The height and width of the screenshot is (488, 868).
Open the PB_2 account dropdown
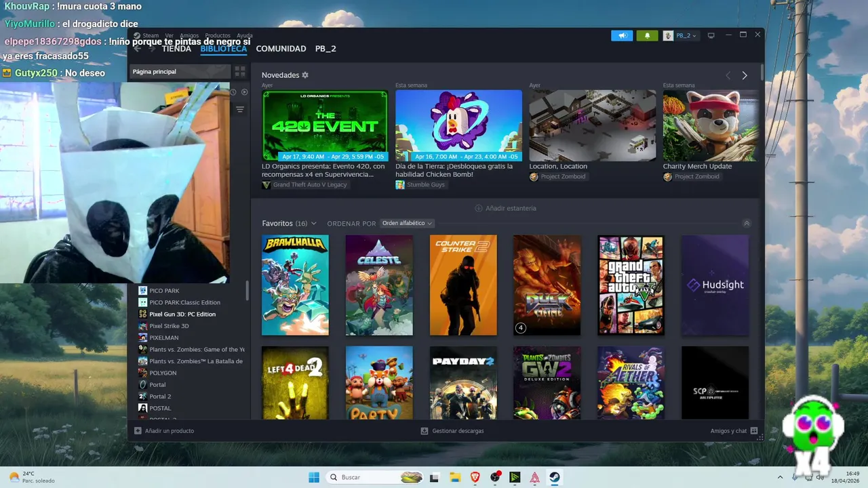pos(680,35)
